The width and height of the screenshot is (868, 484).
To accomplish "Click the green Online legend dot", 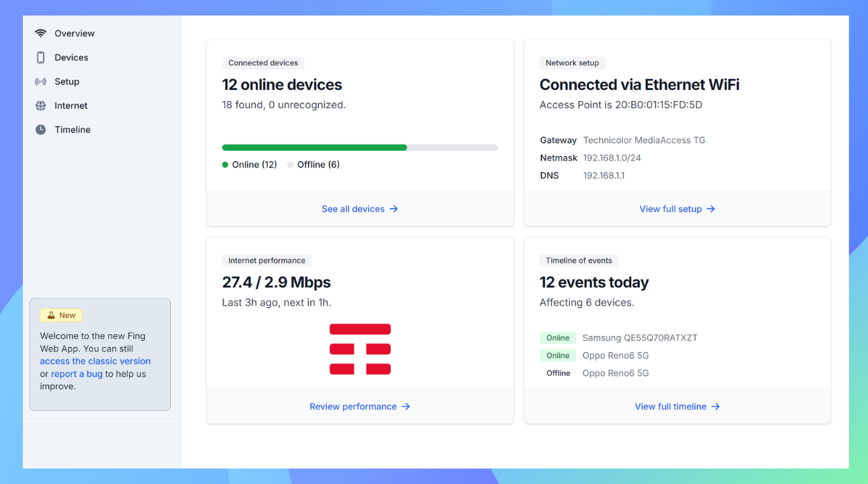I will point(225,165).
